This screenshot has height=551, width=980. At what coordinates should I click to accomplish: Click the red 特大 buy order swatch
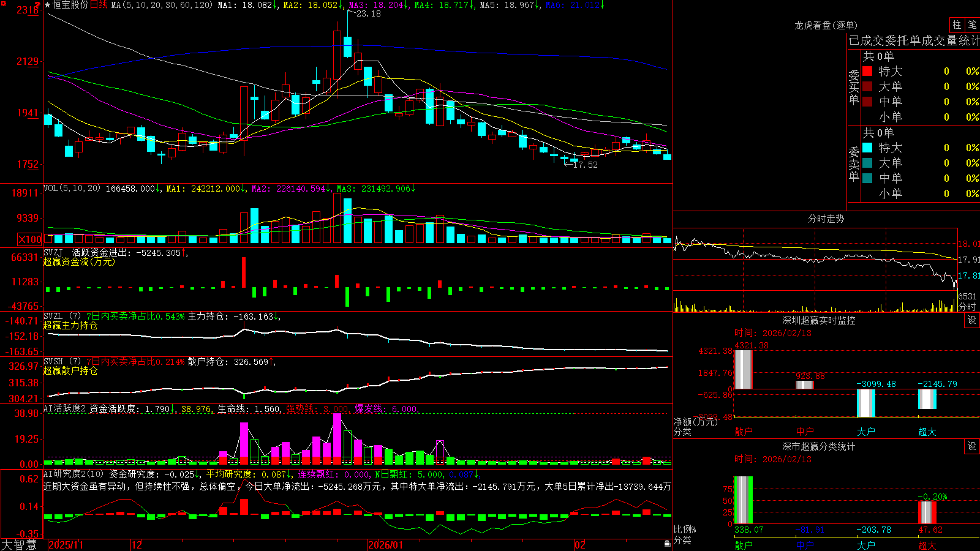[867, 71]
